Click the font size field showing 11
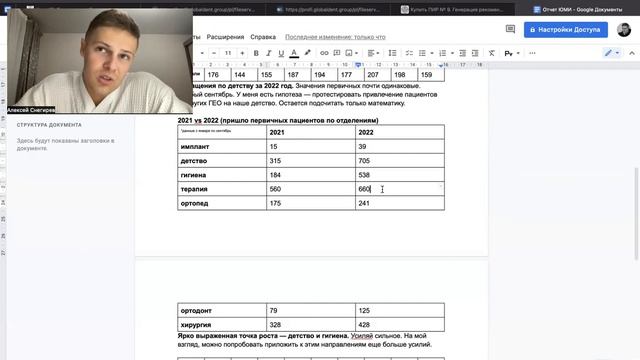The width and height of the screenshot is (640, 360). pos(228,53)
